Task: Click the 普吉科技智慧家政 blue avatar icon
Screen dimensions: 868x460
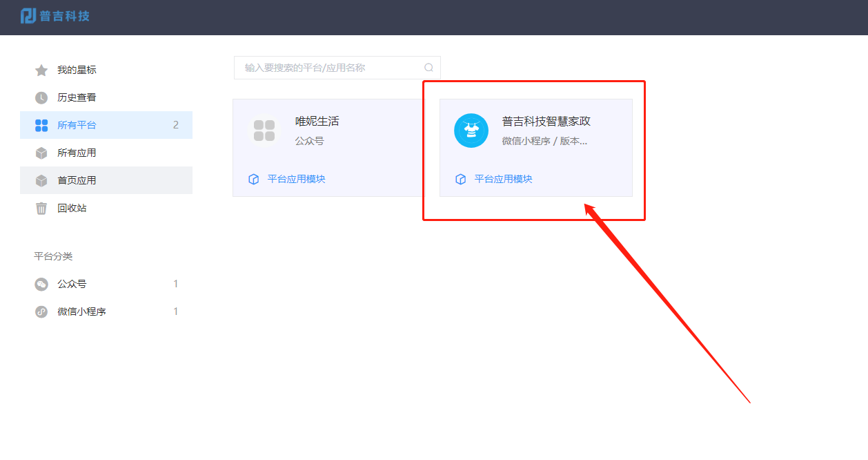Action: pos(471,131)
